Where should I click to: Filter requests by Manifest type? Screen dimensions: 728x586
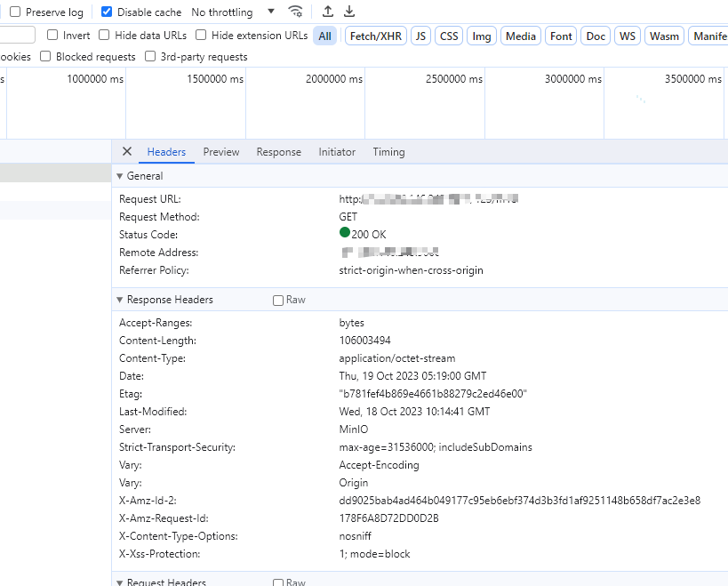coord(708,36)
